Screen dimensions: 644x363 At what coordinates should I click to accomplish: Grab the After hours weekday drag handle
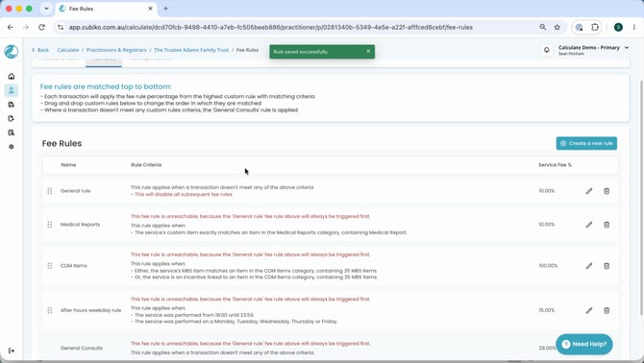click(x=50, y=310)
